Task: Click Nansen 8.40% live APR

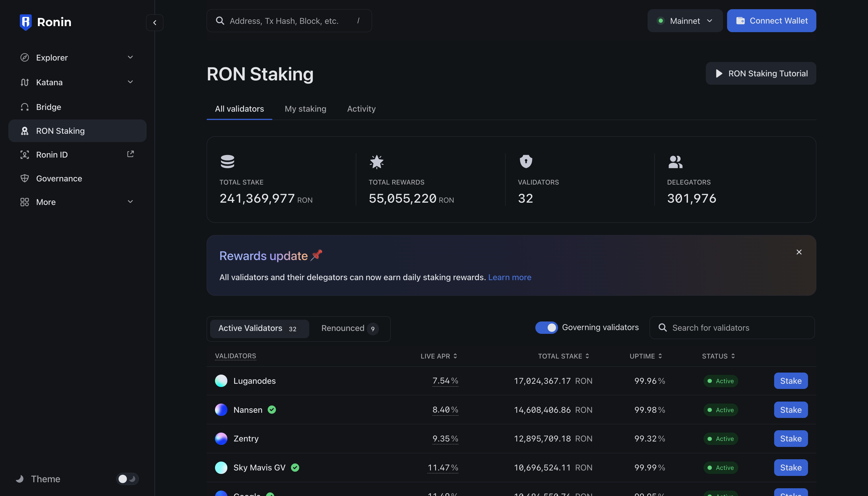Action: pyautogui.click(x=445, y=410)
